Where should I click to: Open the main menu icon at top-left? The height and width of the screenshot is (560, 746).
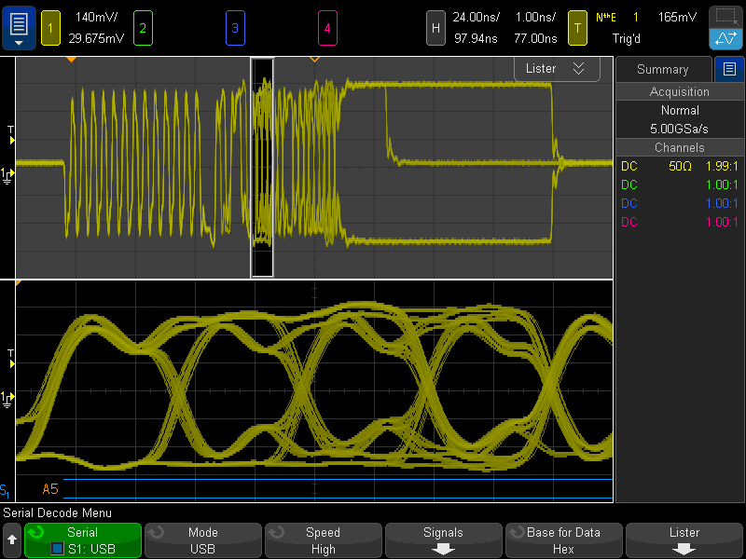pyautogui.click(x=20, y=27)
